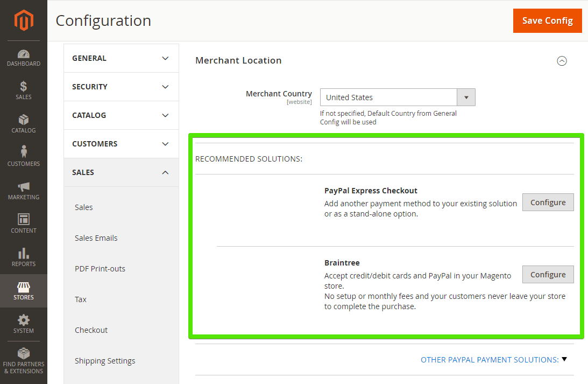The image size is (588, 384).
Task: Open the Reports bar chart icon
Action: point(24,257)
